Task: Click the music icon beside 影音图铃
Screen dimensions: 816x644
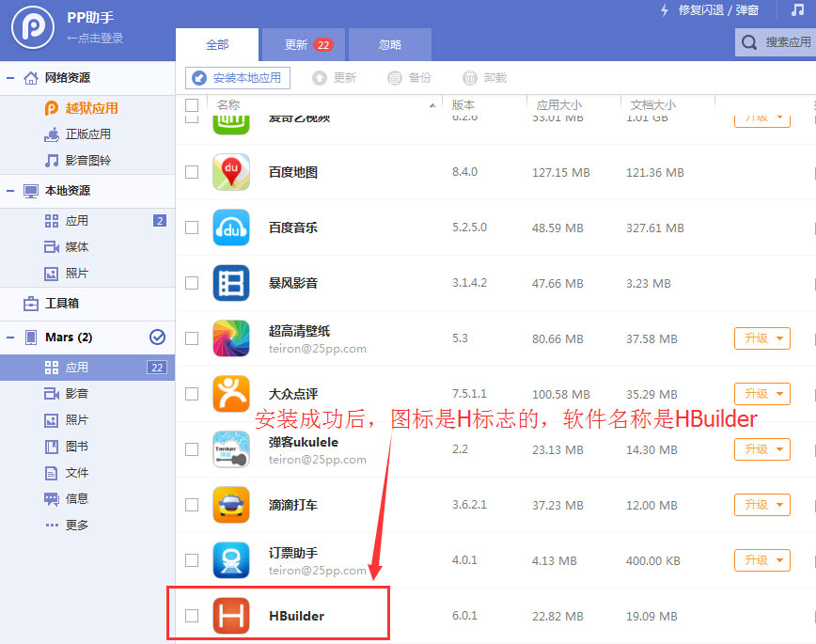Action: [51, 161]
